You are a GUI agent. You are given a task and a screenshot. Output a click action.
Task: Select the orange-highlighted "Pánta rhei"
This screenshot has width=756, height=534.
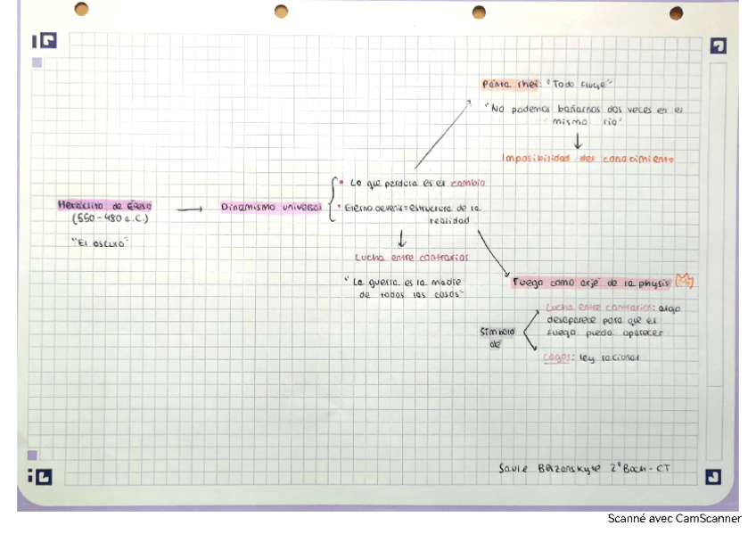[x=511, y=84]
